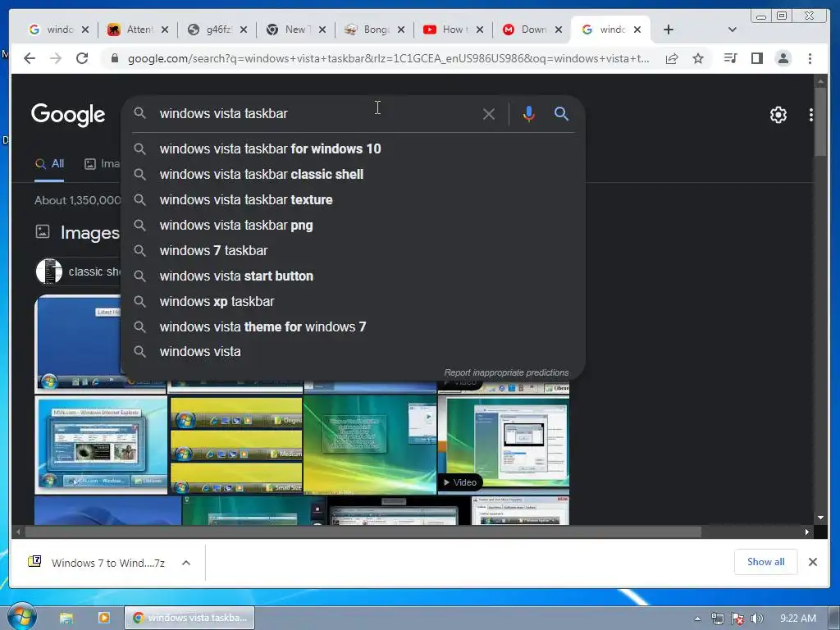Close the downloads bar
Screen dimensions: 840x630
813,562
